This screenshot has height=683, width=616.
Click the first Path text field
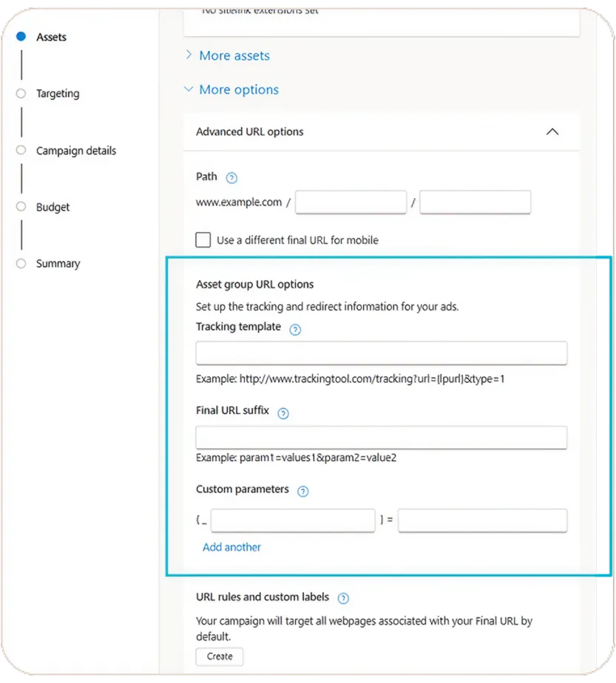(351, 203)
